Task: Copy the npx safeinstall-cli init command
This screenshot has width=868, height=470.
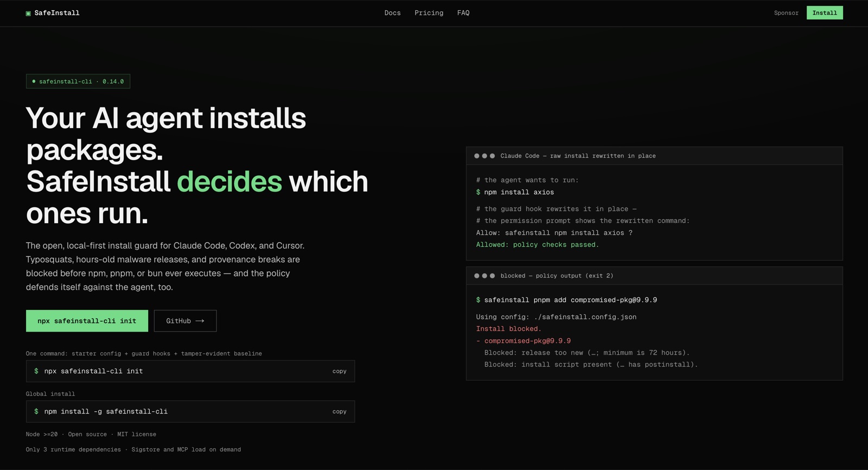Action: tap(339, 371)
